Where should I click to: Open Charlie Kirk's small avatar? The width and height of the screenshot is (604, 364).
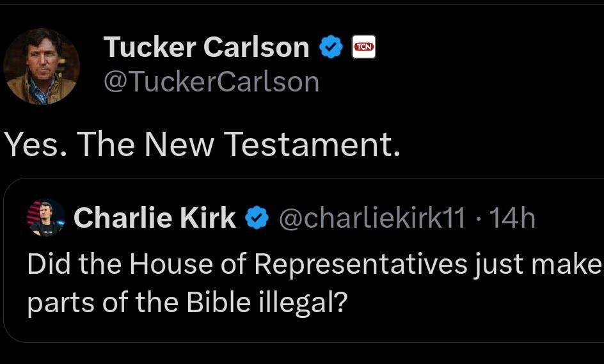coord(45,218)
